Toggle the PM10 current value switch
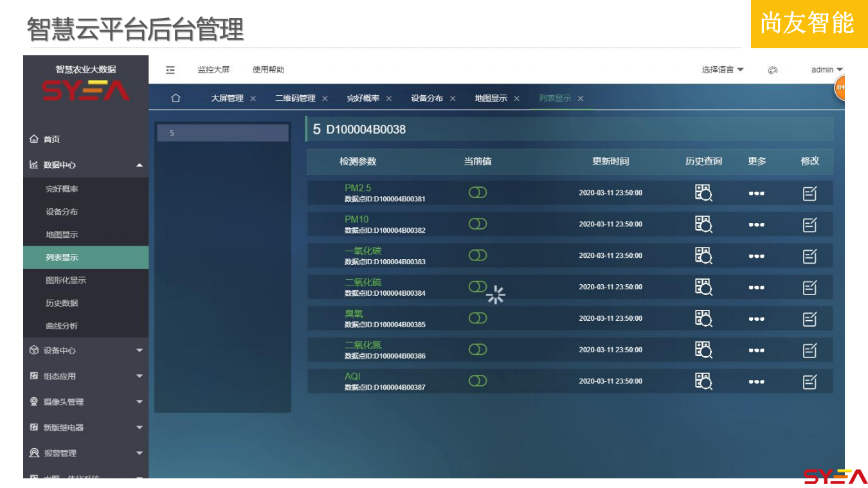The height and width of the screenshot is (488, 868). [x=478, y=224]
